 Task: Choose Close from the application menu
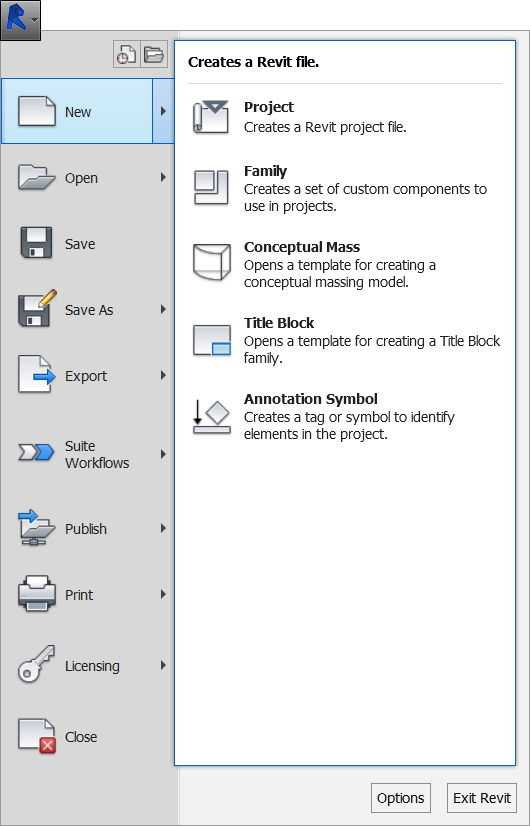[87, 736]
